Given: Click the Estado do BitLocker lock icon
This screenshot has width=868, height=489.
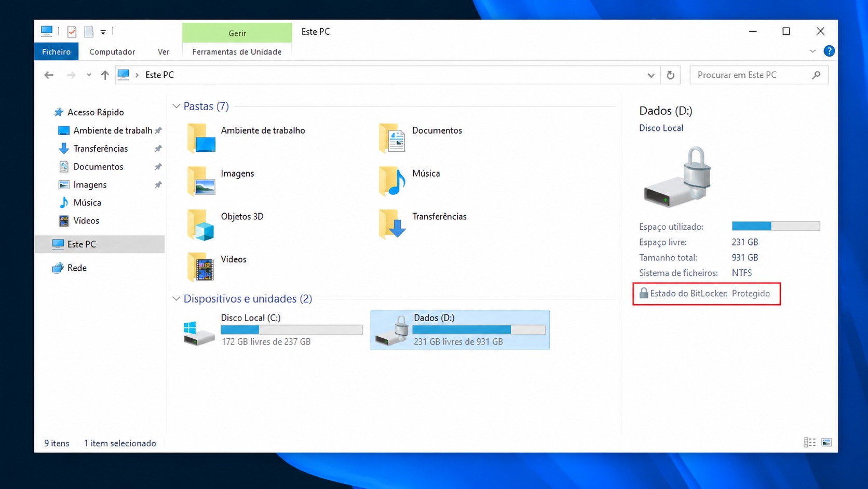Looking at the screenshot, I should pos(644,293).
